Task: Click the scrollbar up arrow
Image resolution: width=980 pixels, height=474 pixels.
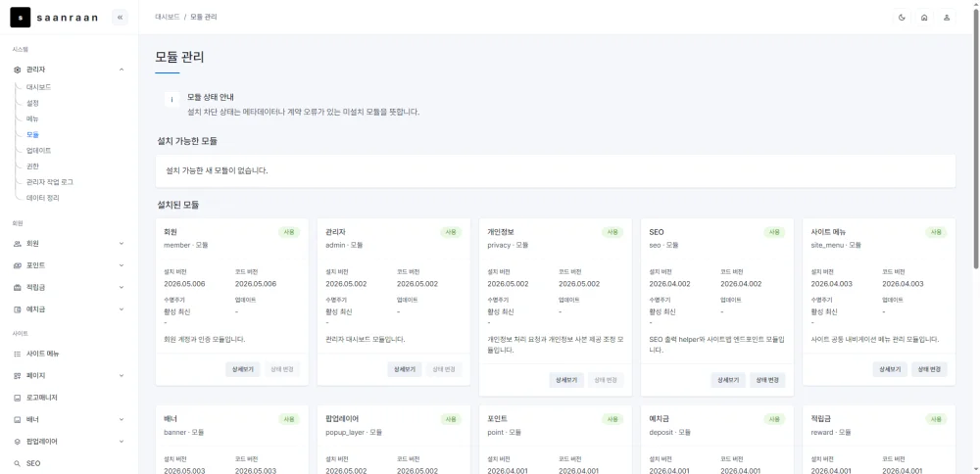Action: (x=976, y=4)
